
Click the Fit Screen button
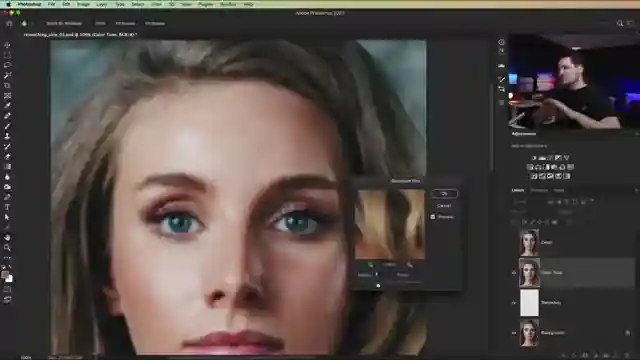click(125, 23)
